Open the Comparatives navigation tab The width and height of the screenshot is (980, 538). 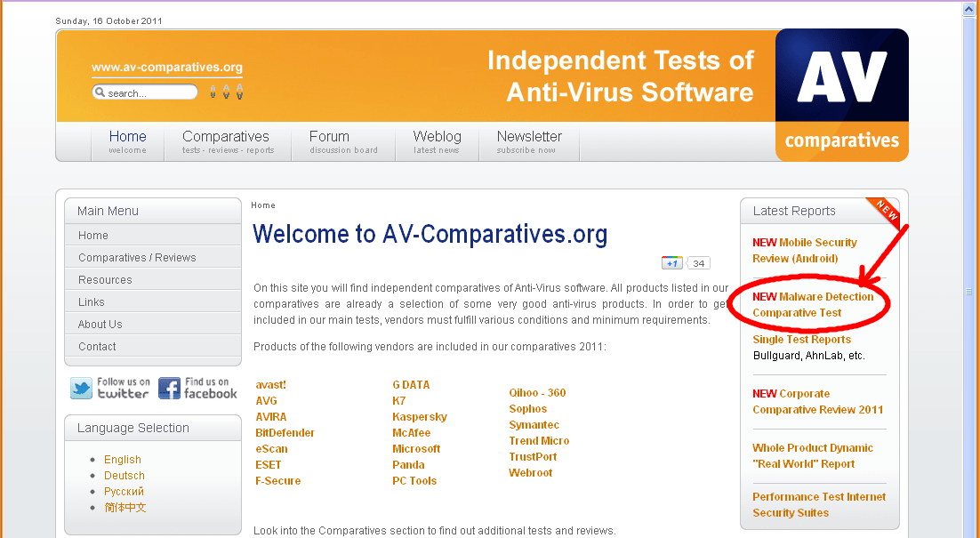(x=228, y=142)
